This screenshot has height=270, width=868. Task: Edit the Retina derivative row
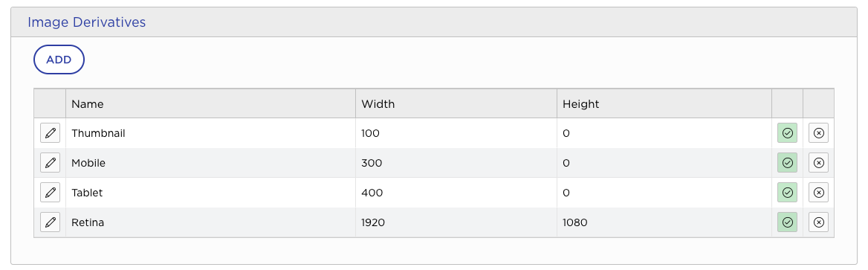click(50, 222)
